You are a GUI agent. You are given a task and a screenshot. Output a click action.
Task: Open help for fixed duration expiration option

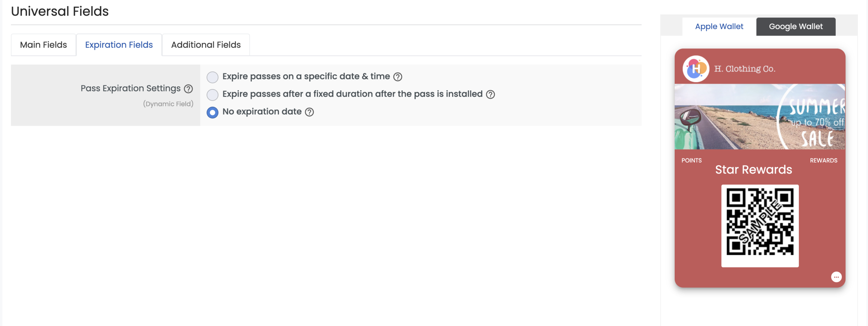point(490,95)
